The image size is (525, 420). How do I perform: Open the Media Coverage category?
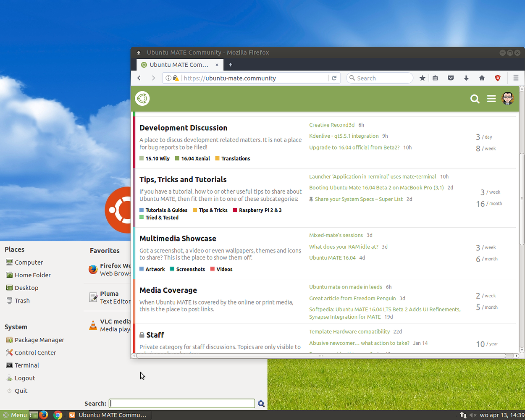[x=168, y=290]
